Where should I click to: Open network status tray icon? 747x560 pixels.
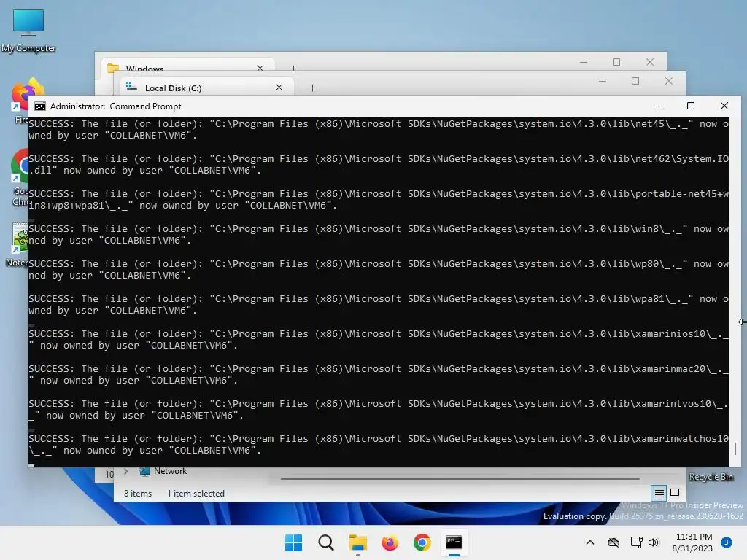click(x=636, y=542)
